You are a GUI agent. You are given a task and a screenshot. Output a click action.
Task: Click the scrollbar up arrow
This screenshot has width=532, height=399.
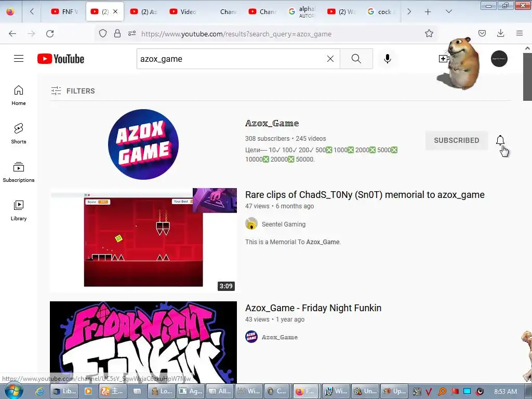527,48
